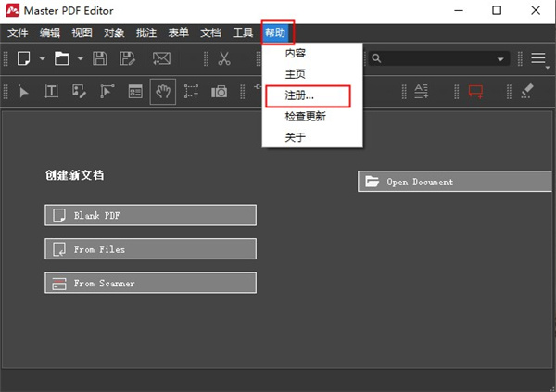Image resolution: width=556 pixels, height=392 pixels.
Task: Click the Open Document button
Action: click(455, 182)
